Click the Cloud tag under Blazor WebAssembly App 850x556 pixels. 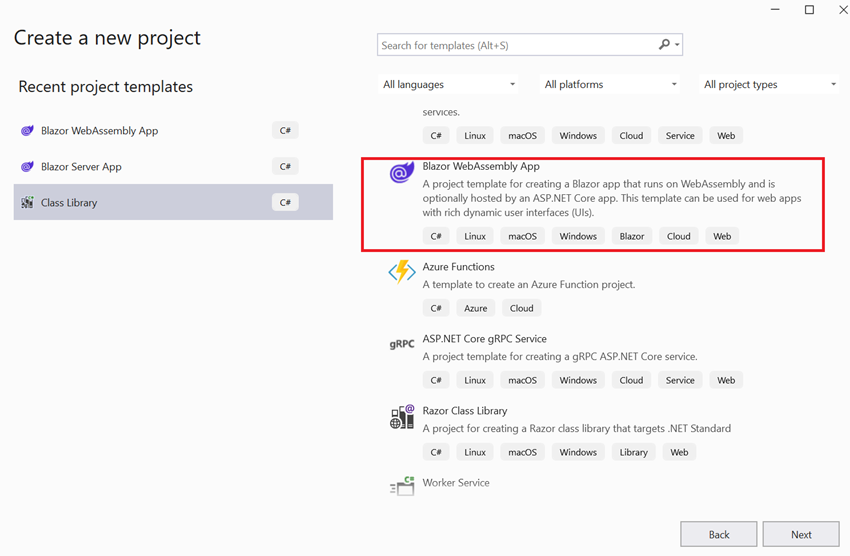pyautogui.click(x=678, y=236)
